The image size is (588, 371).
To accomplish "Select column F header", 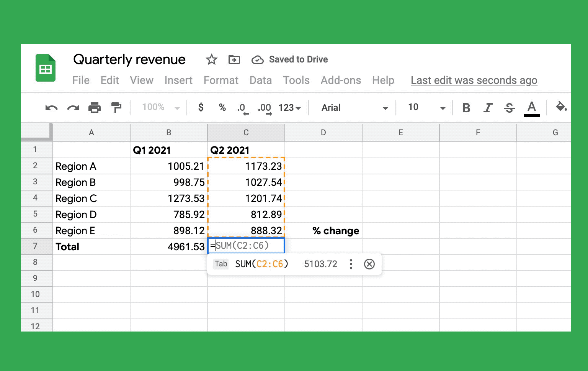I will pos(478,133).
